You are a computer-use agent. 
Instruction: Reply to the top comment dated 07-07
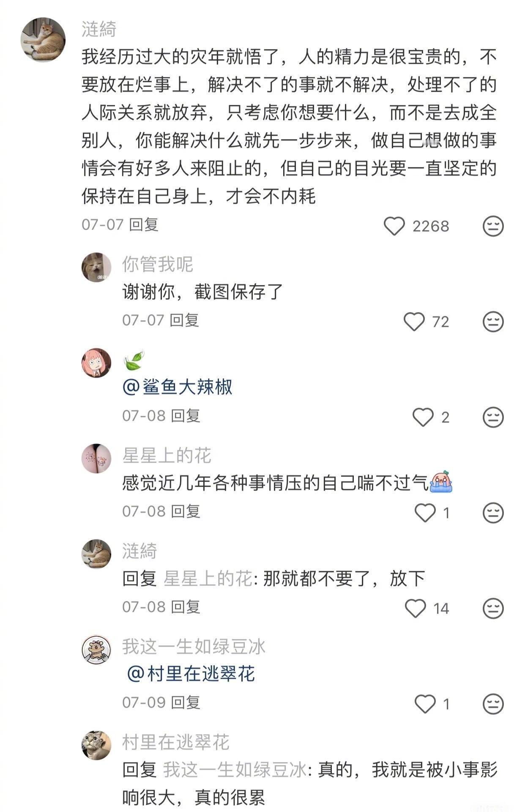pos(144,225)
